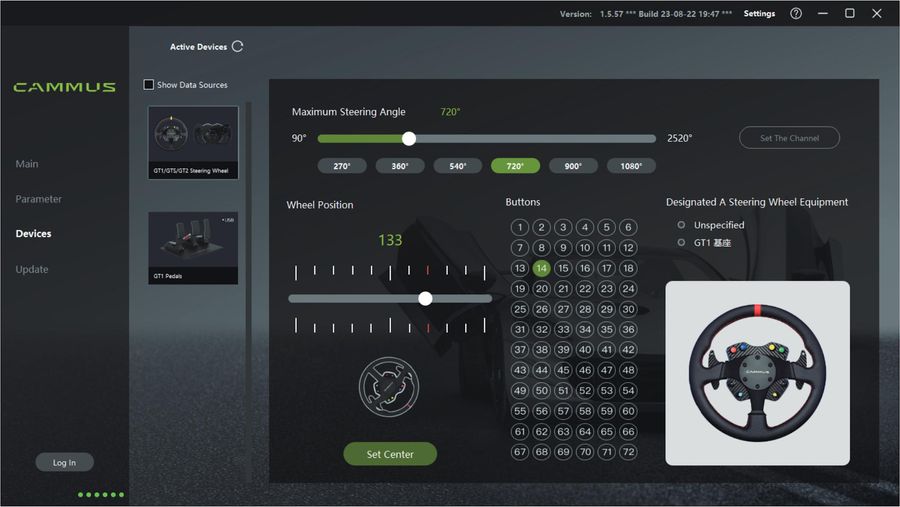
Task: Switch to the Update section
Action: point(32,269)
